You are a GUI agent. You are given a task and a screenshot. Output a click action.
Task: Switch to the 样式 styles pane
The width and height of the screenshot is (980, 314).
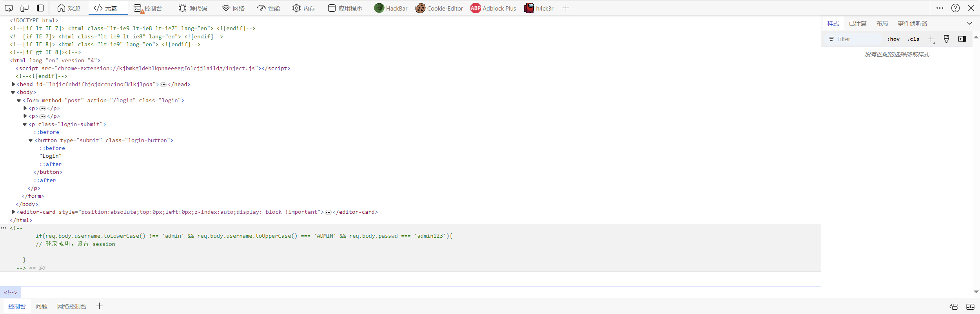[x=833, y=23]
